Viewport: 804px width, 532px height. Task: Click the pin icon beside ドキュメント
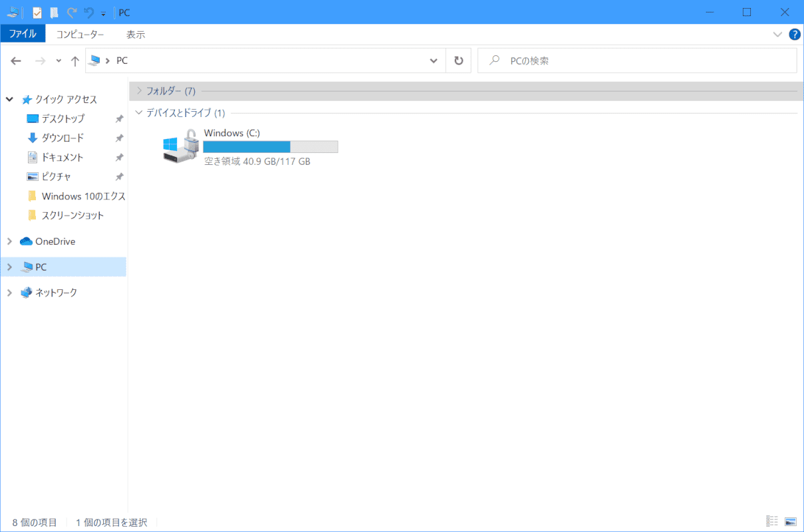tap(119, 158)
